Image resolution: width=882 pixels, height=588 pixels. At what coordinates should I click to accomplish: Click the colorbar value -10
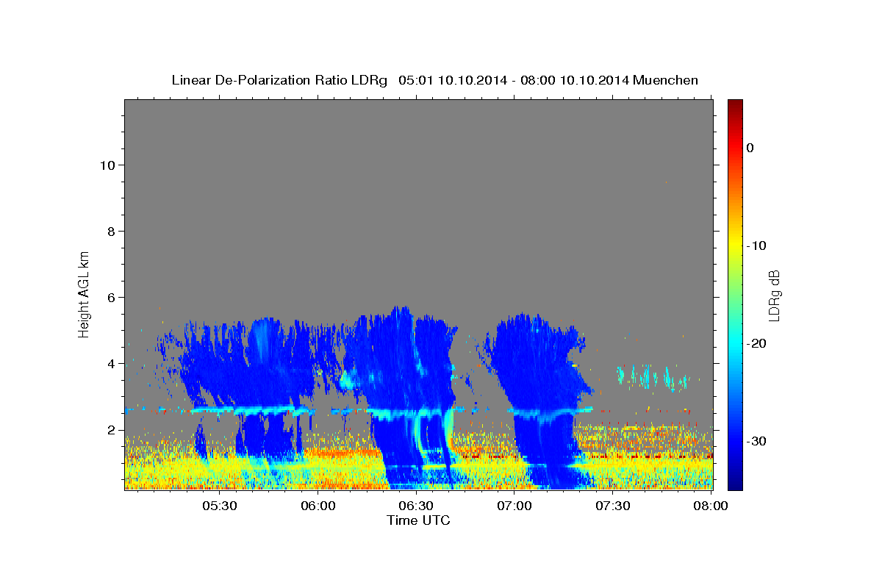756,245
